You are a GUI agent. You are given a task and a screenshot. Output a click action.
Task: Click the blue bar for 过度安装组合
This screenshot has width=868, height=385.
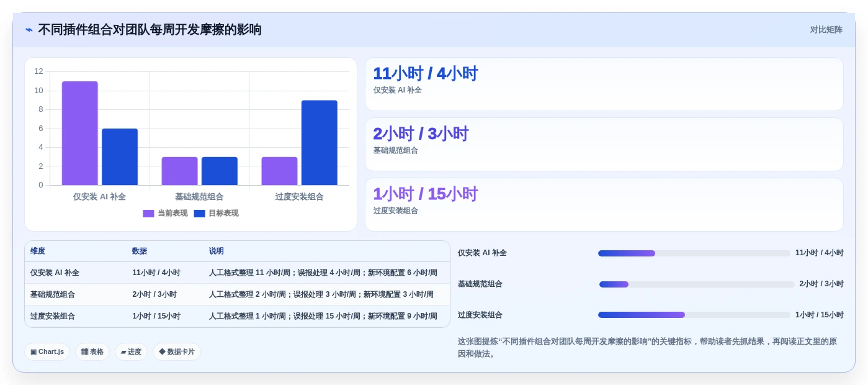[x=320, y=143]
